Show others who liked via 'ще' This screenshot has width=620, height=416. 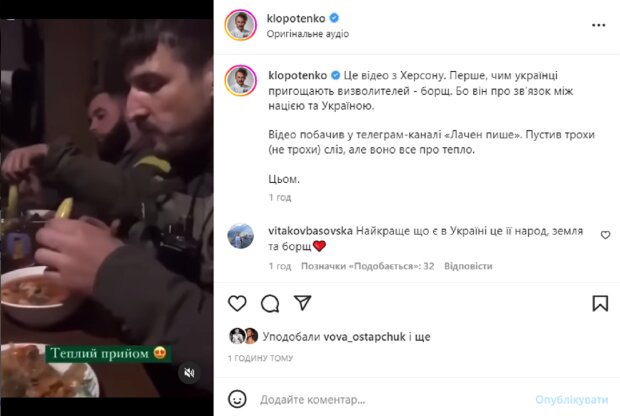[423, 337]
